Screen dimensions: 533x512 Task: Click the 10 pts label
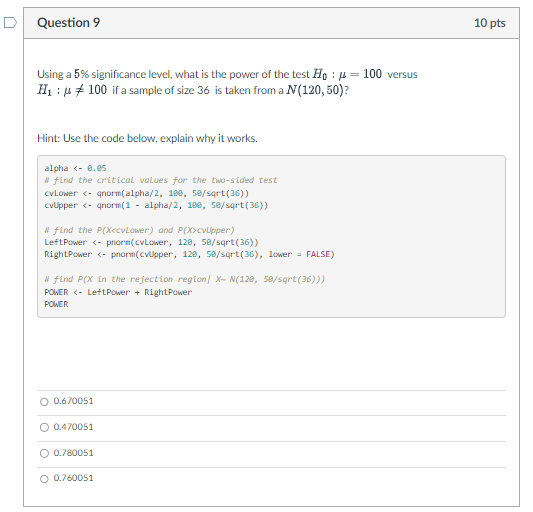pos(489,23)
